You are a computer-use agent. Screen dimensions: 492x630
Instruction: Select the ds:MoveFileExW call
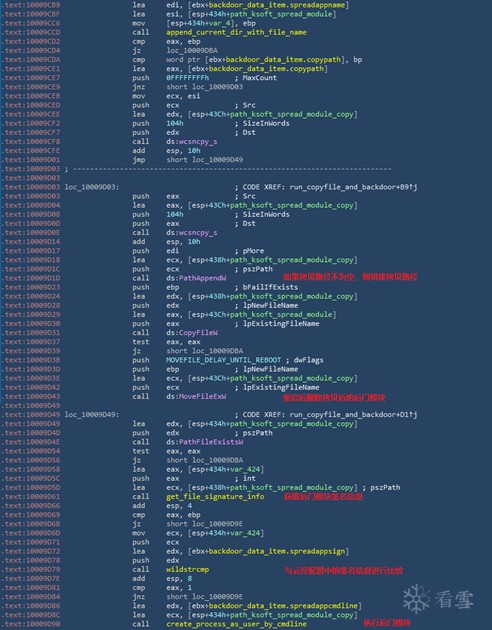[196, 397]
